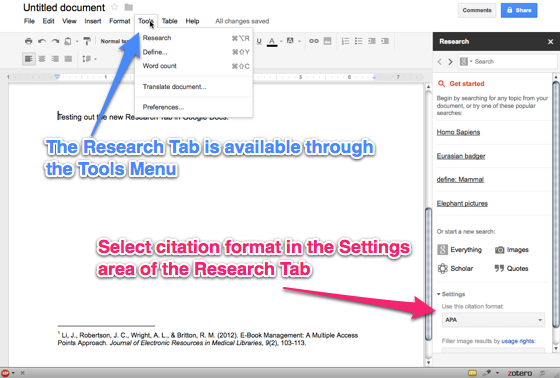
Task: Click the Research panel forward arrow
Action: (450, 62)
